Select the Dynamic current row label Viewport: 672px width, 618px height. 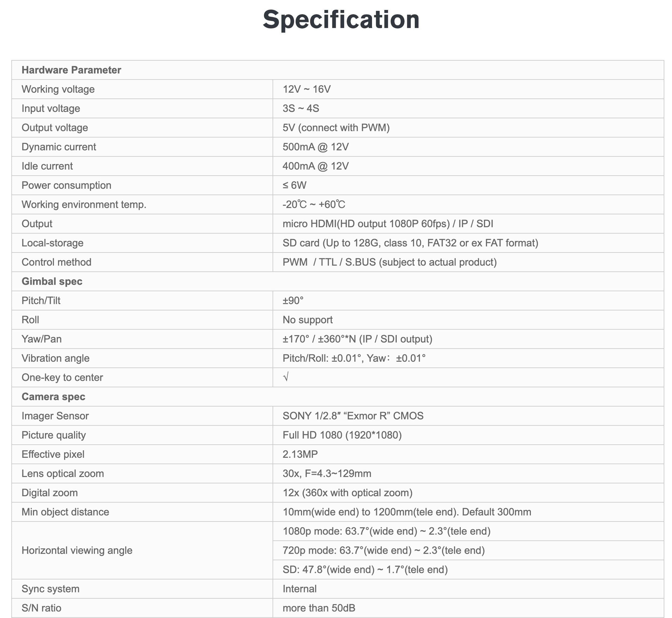click(x=59, y=147)
